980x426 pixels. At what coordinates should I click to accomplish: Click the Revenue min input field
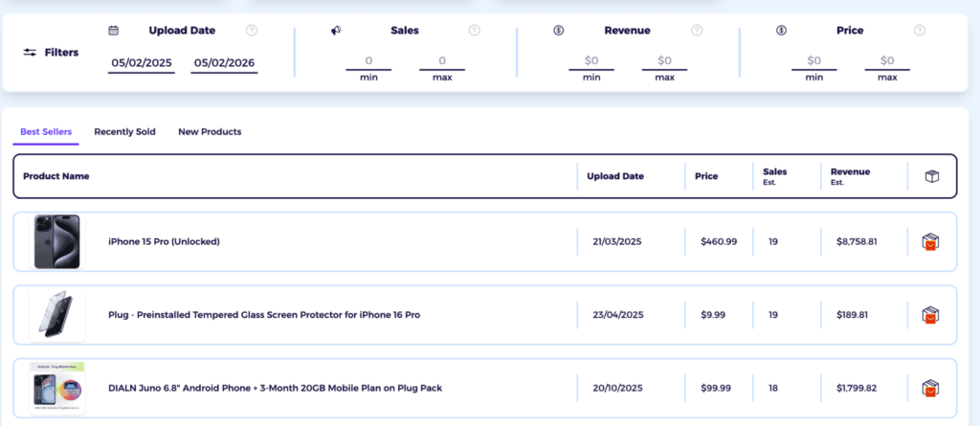click(591, 61)
